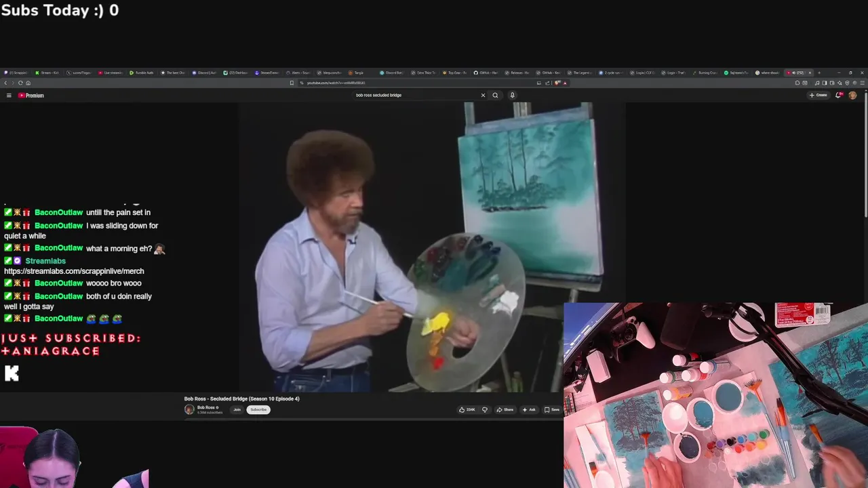Click the Join channel button
Image resolution: width=868 pixels, height=488 pixels.
(x=237, y=409)
